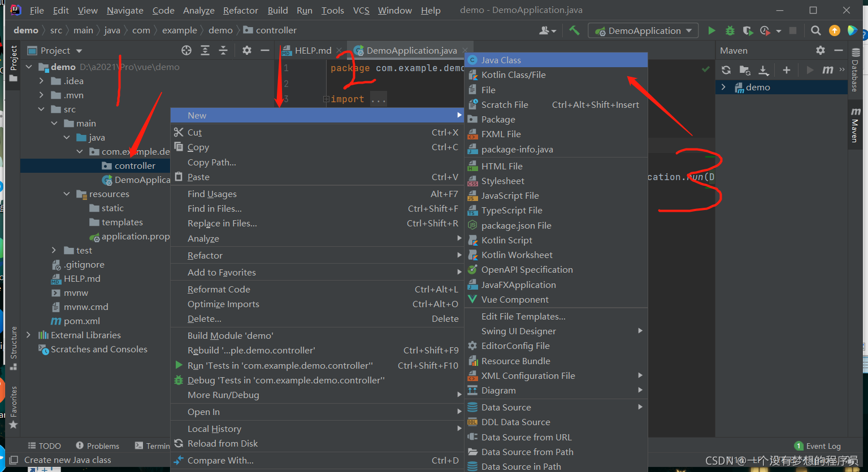Open the Favorites side tool window

[x=14, y=407]
